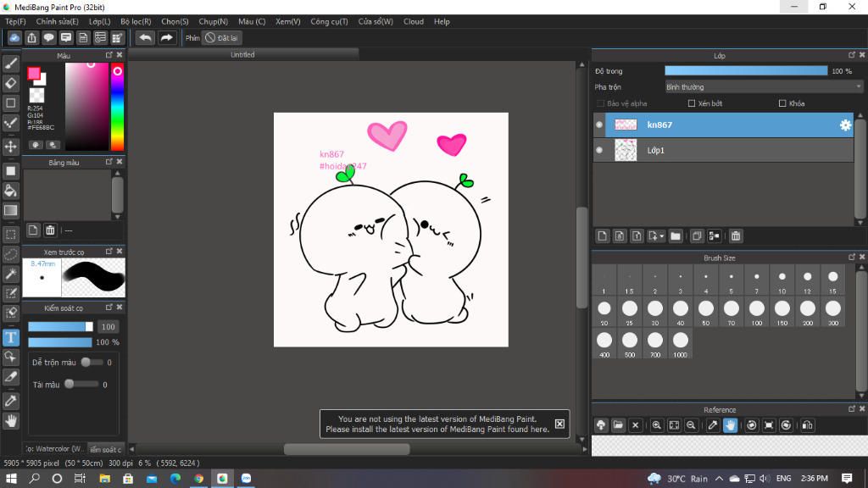868x488 pixels.
Task: Open the Pha trộn blend mode dropdown
Action: tap(763, 86)
